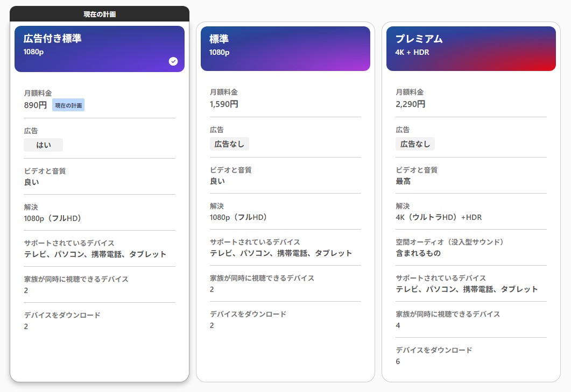Click the blue 現在の計画 badge beside 890円
This screenshot has height=392, width=571.
point(68,105)
